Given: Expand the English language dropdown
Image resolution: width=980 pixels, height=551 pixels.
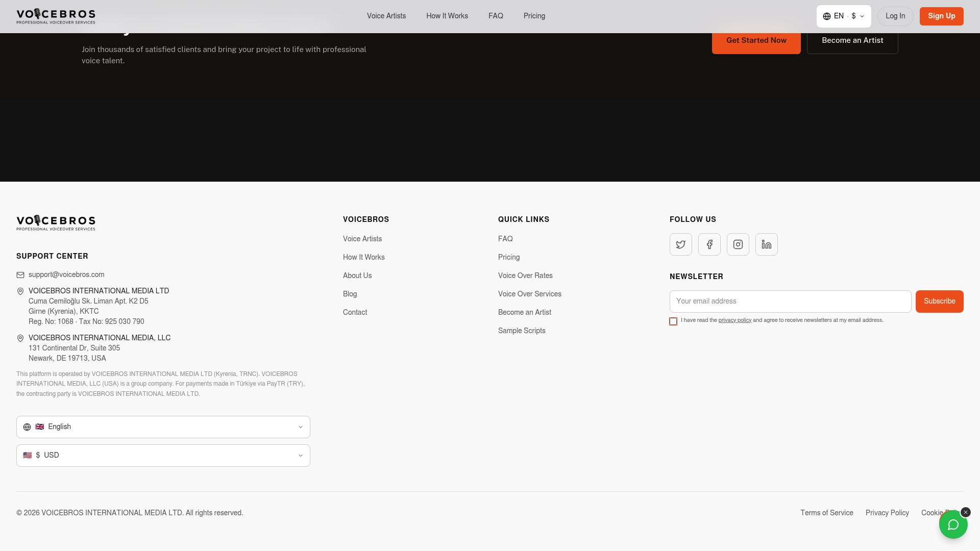Looking at the screenshot, I should click(163, 427).
